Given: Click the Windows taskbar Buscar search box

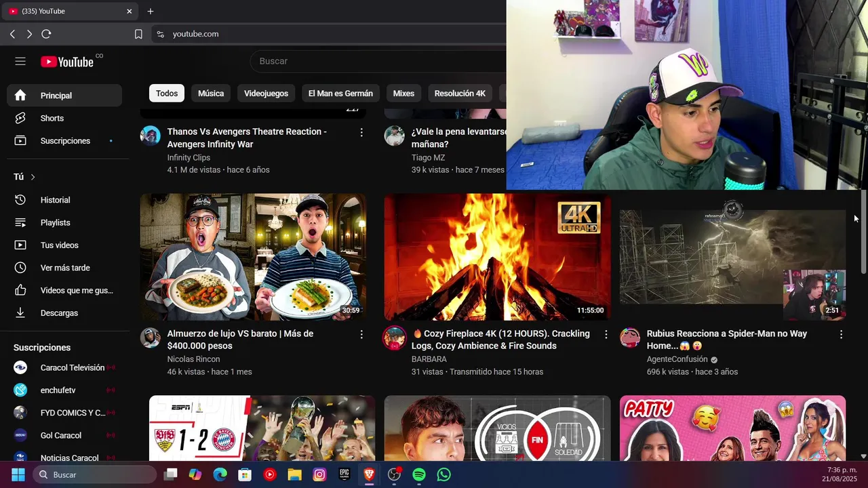Looking at the screenshot, I should tap(94, 475).
